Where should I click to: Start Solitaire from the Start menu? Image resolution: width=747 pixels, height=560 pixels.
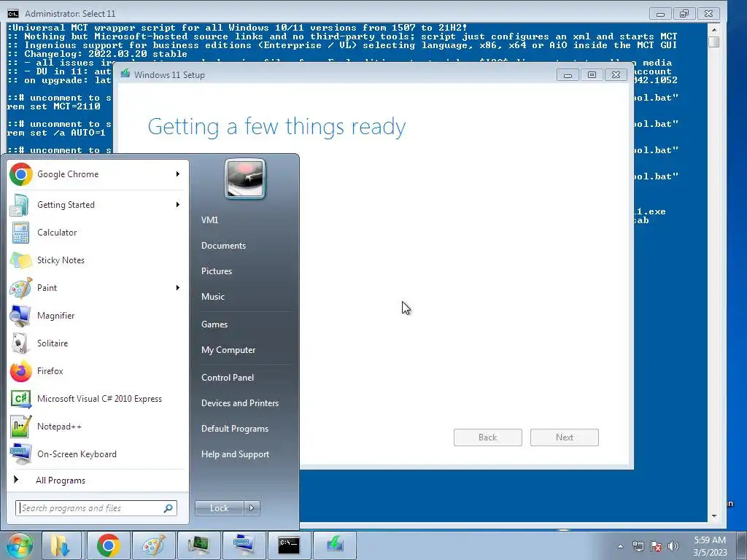click(x=97, y=343)
